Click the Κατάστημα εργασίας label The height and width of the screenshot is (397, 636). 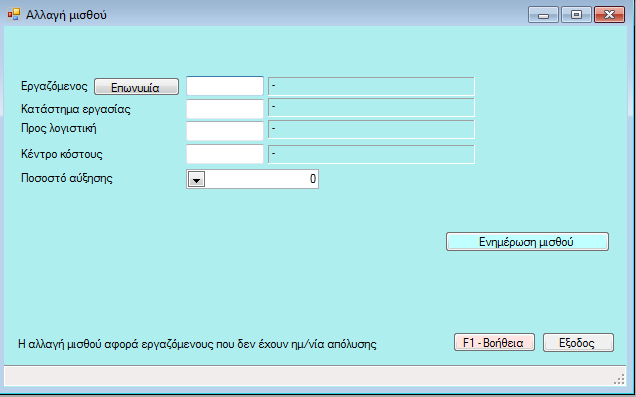tap(76, 109)
